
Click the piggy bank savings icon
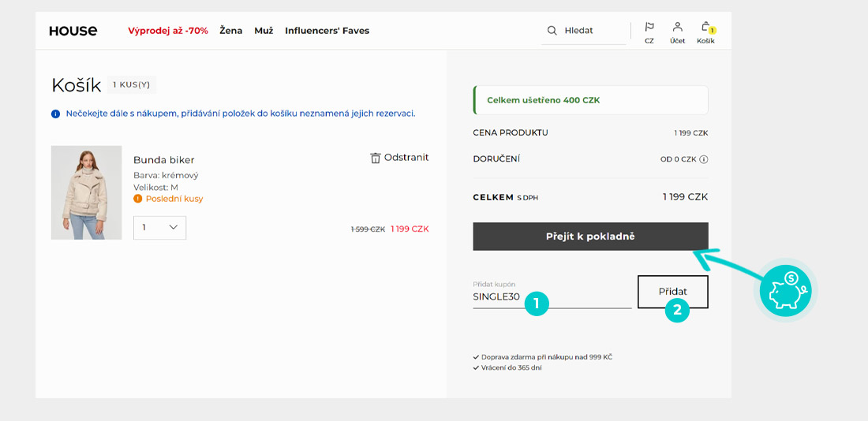click(x=785, y=291)
